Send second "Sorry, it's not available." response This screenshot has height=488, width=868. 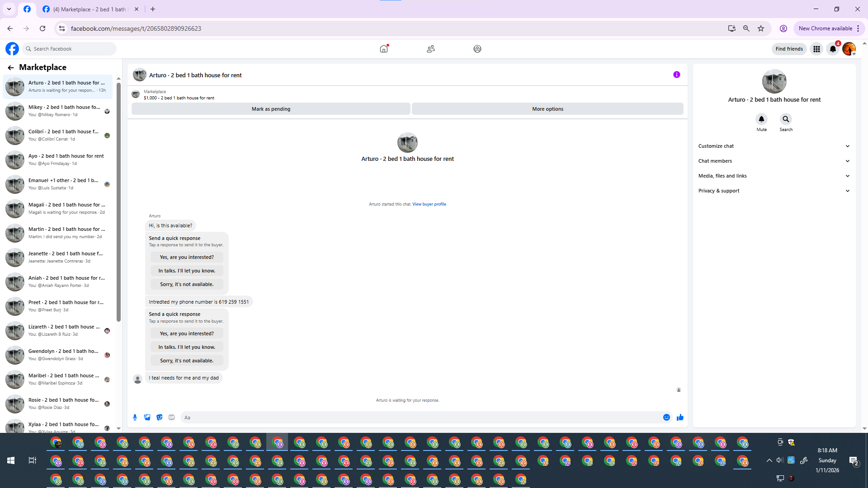tap(187, 361)
